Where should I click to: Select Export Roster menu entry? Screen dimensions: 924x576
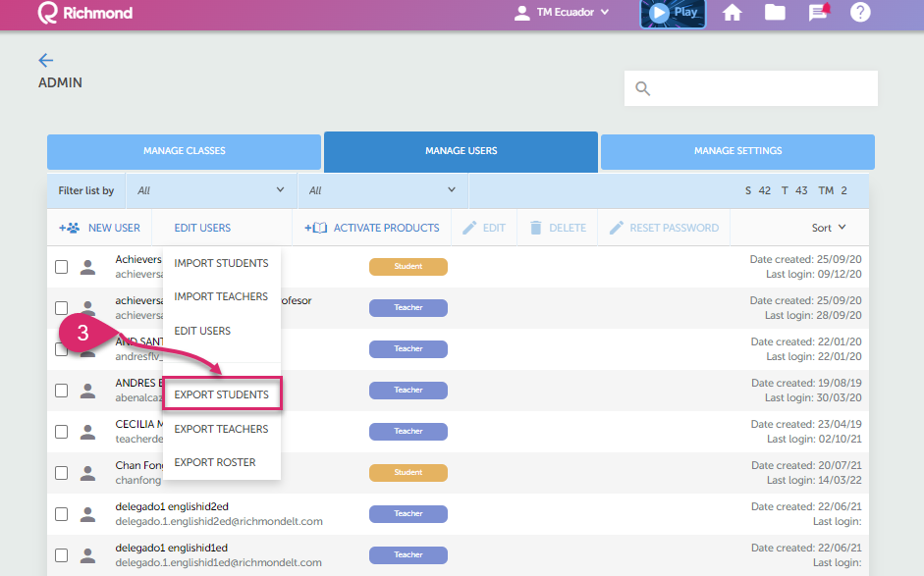click(x=215, y=462)
